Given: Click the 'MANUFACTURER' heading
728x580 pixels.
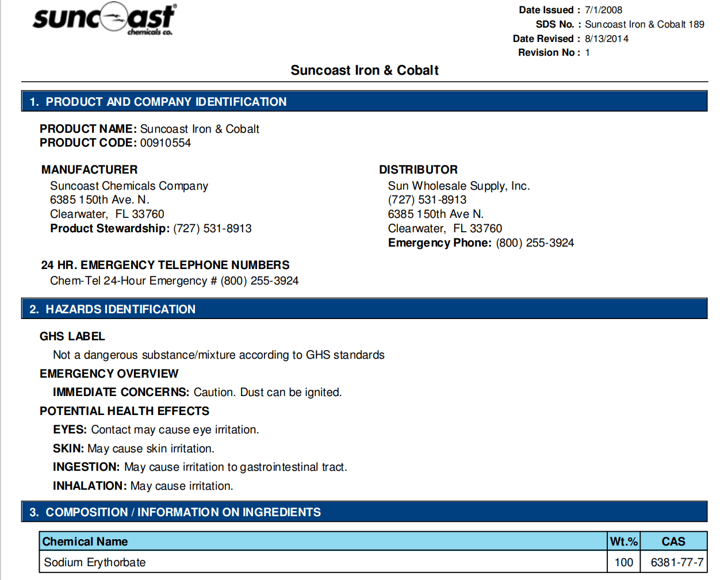Looking at the screenshot, I should pos(89,170).
